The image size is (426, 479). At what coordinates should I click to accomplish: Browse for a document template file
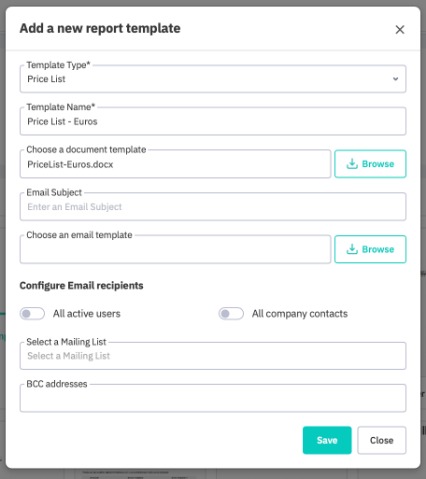(370, 164)
